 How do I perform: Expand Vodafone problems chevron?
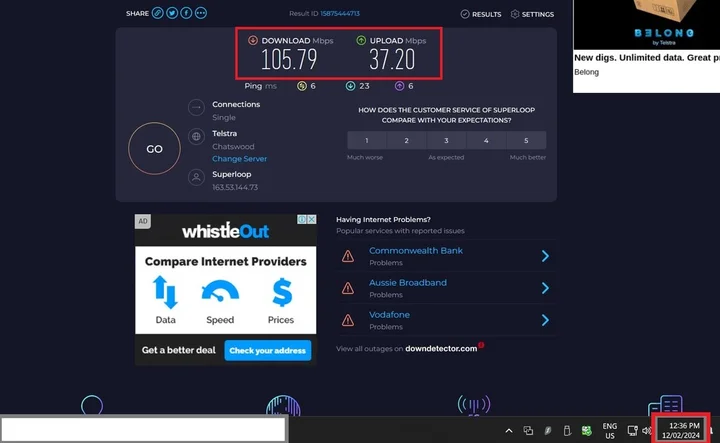click(545, 320)
